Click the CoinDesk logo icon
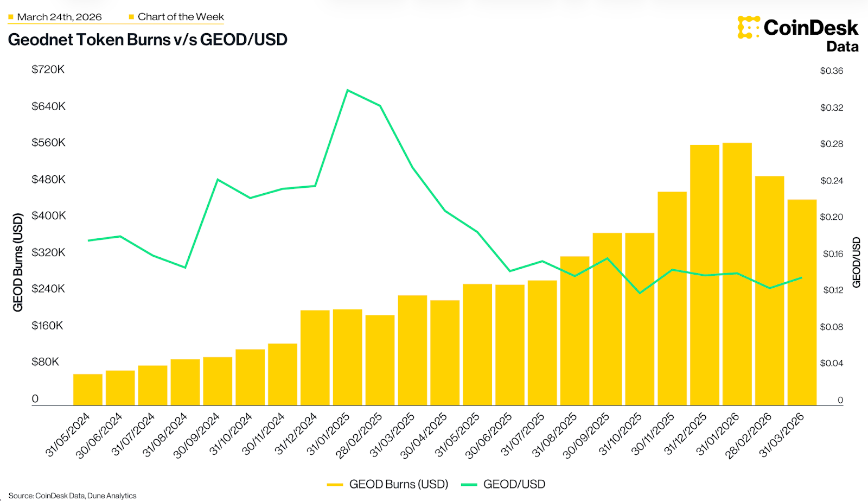Viewport: 868px width, 501px height. tap(749, 27)
